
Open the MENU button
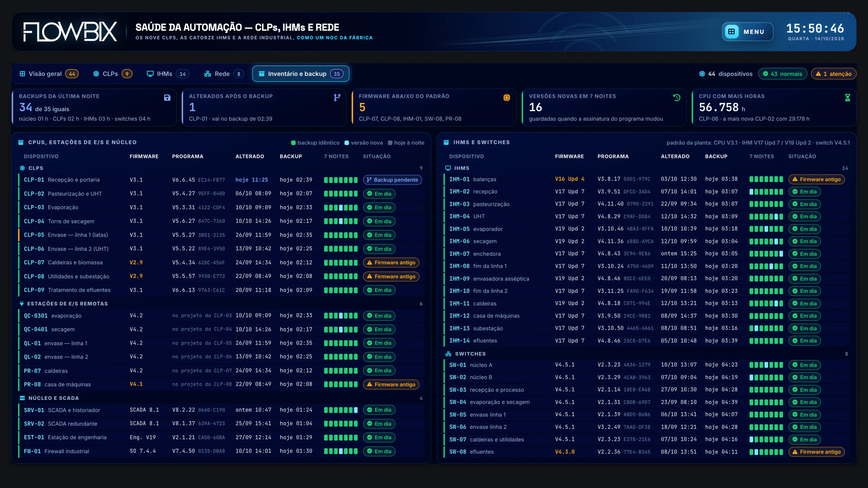click(747, 32)
